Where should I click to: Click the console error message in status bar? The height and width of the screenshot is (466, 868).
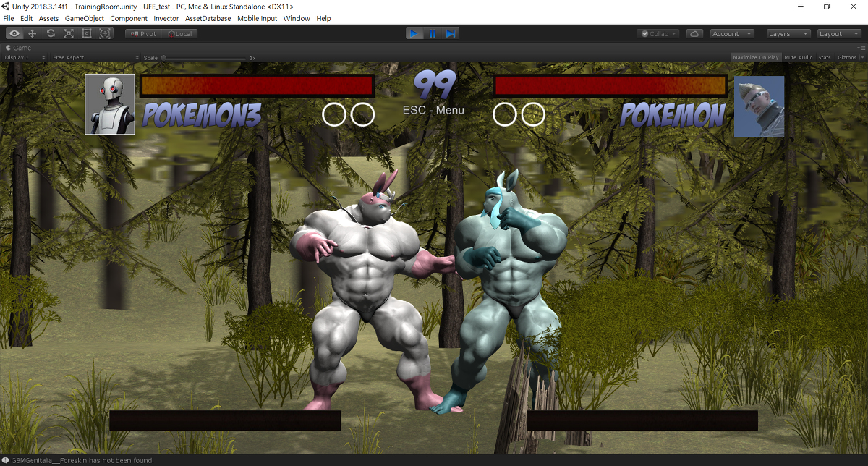click(x=83, y=460)
